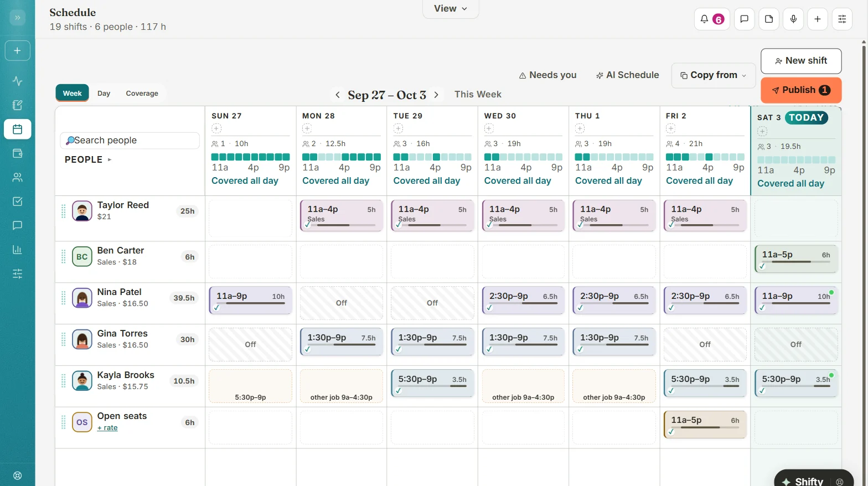This screenshot has height=486, width=868.
Task: Toggle checkmark on Open seats Friday 11a–5p shift
Action: click(671, 432)
